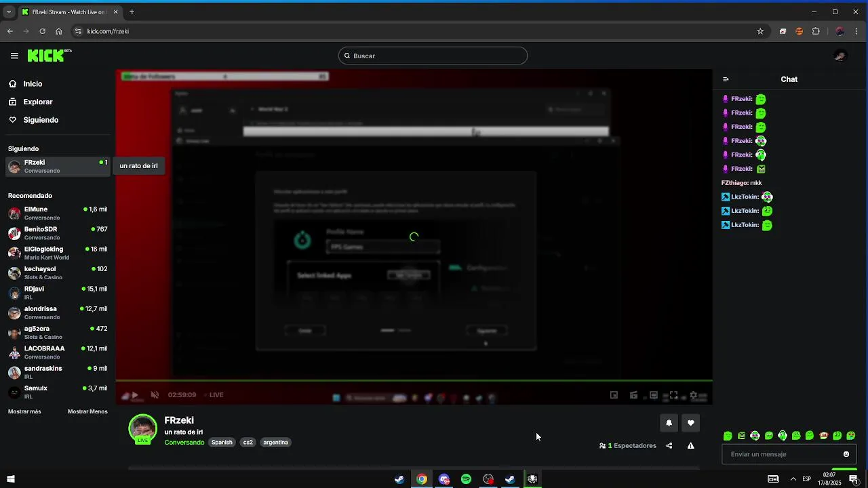
Task: Open video player settings gear
Action: [x=693, y=395]
